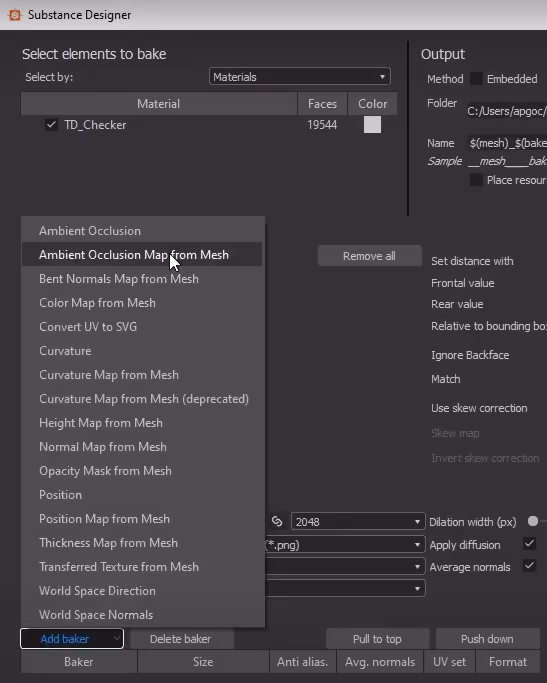Open the Select by Materials dropdown
547x683 pixels.
[x=300, y=77]
